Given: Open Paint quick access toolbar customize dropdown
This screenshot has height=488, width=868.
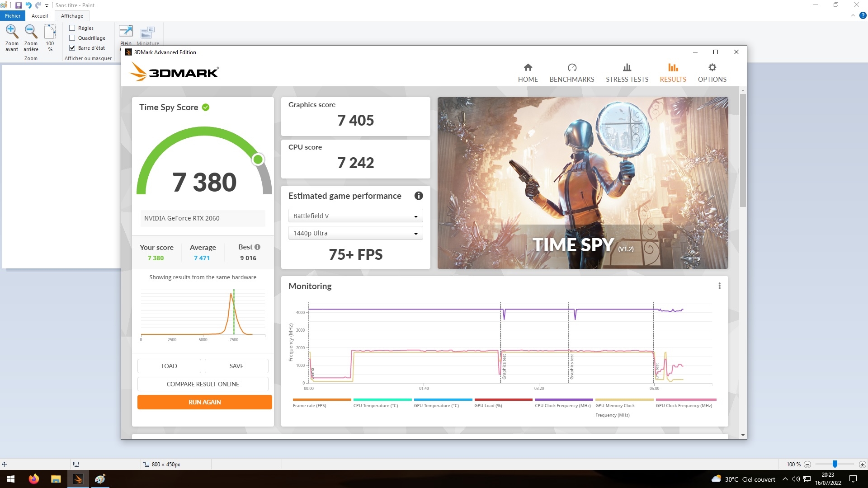Looking at the screenshot, I should coord(47,6).
